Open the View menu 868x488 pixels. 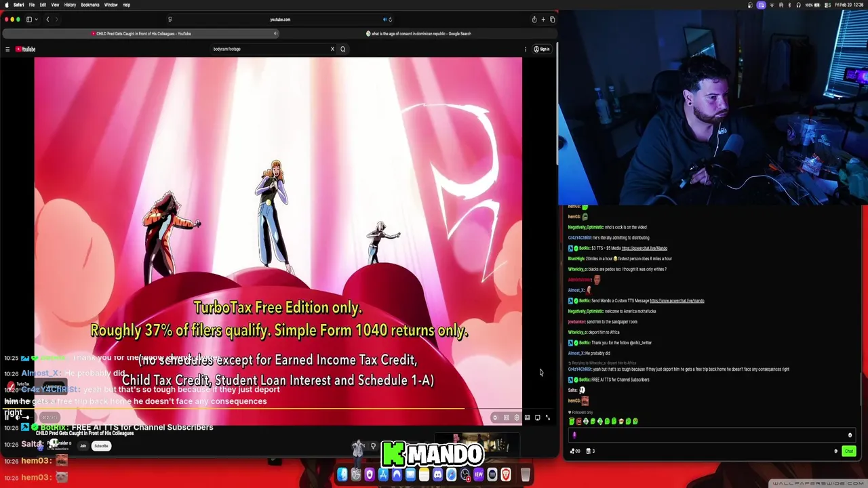(x=55, y=5)
